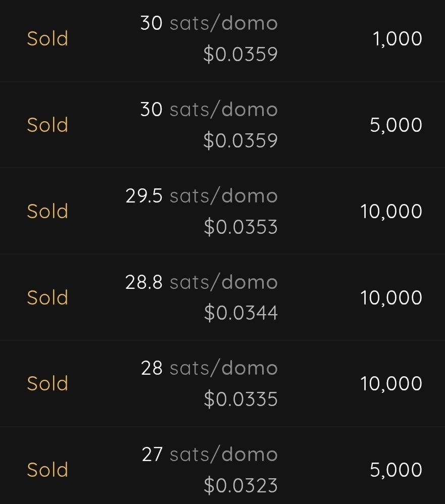Select the 10,000 amount on 29.5 row
This screenshot has height=504, width=445.
[391, 211]
